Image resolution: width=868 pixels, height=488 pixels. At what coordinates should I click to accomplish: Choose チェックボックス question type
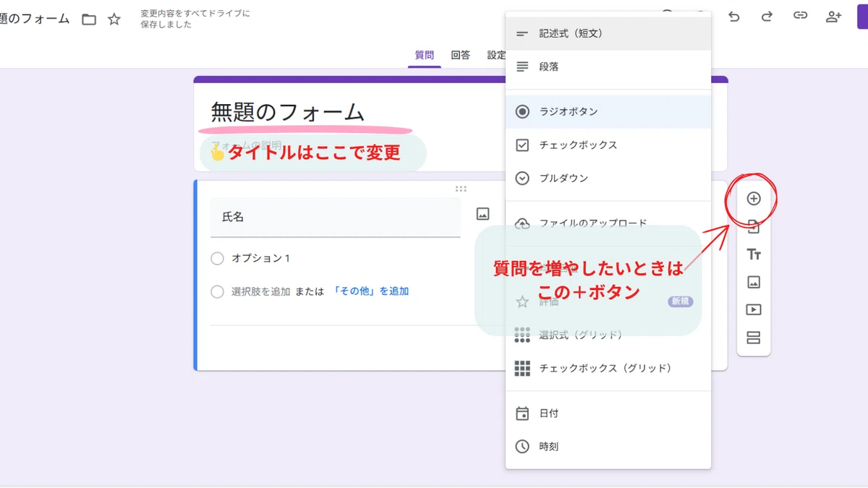click(x=608, y=145)
